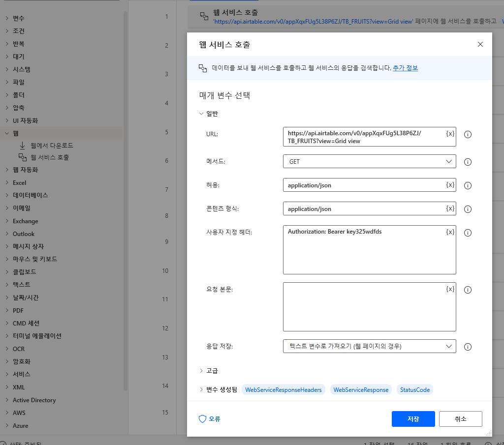Screen dimensions: 504x445
Task: Expand the 마우스 및 키보드 category
Action: pyautogui.click(x=7, y=259)
